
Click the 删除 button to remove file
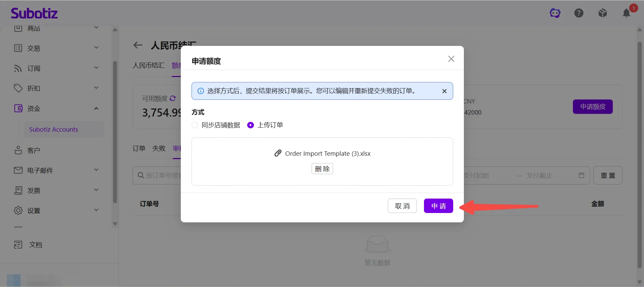click(322, 169)
